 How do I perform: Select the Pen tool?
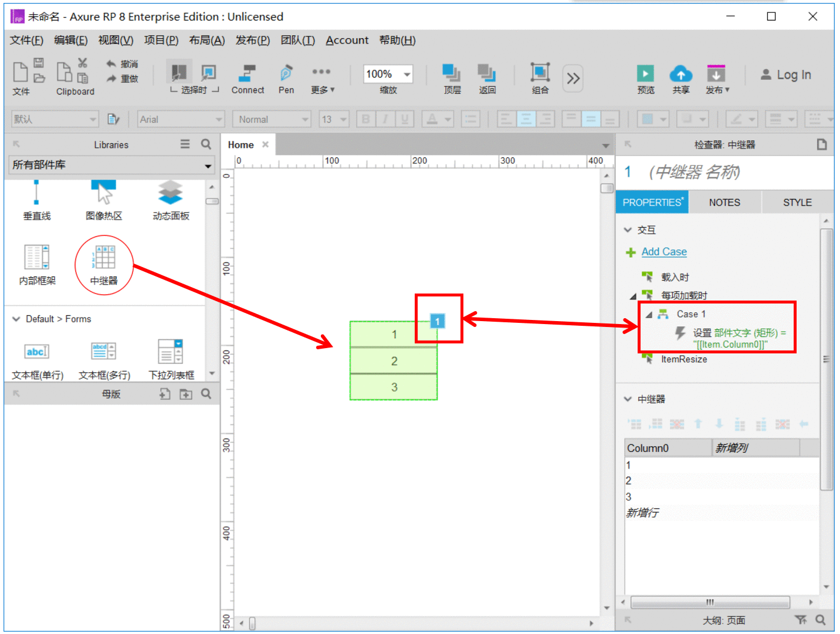286,79
